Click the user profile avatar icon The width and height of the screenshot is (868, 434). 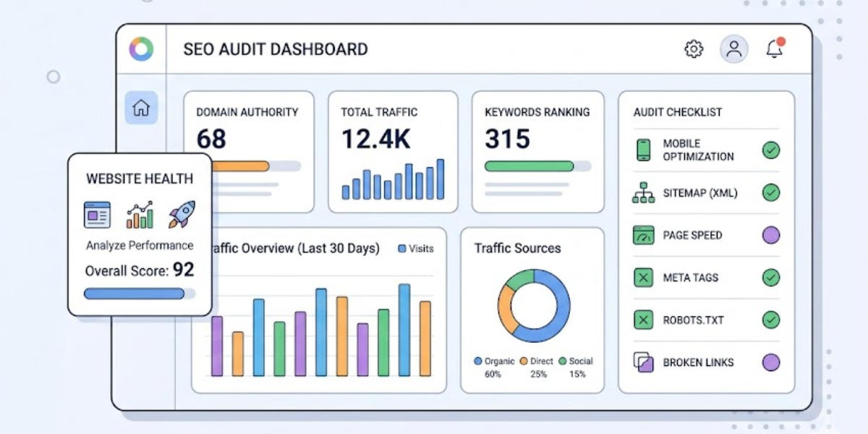733,49
